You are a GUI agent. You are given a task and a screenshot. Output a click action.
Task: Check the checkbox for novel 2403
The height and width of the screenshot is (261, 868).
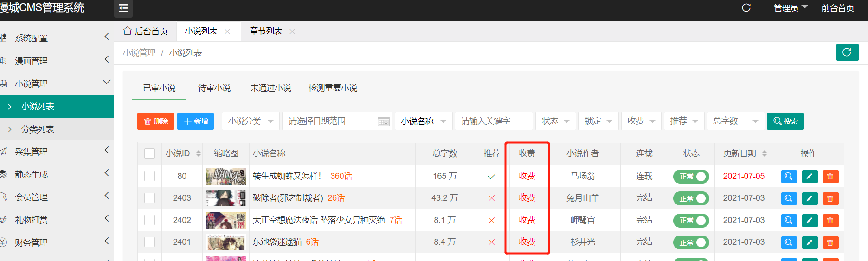[x=149, y=198]
